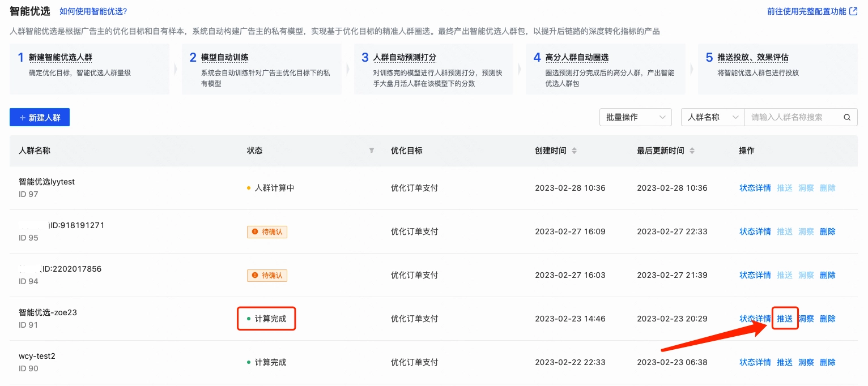Sort the table by 创建时间 column

point(574,151)
